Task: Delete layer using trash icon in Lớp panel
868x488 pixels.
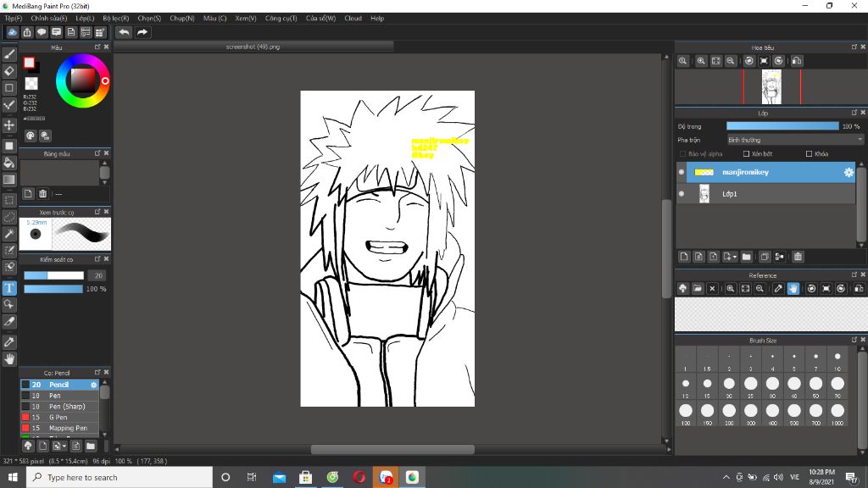Action: pos(798,257)
